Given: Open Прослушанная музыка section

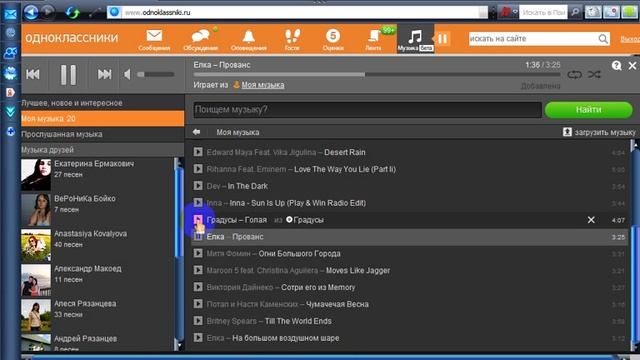Looking at the screenshot, I should (x=62, y=134).
